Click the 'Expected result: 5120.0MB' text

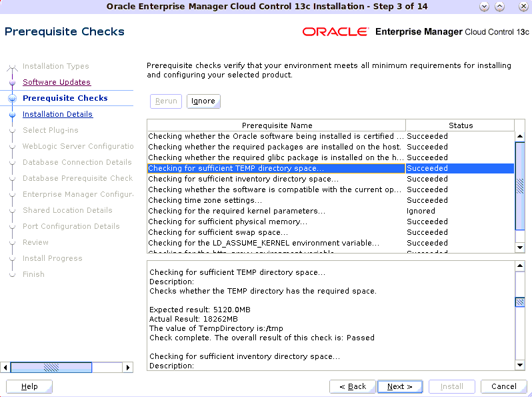click(x=200, y=310)
